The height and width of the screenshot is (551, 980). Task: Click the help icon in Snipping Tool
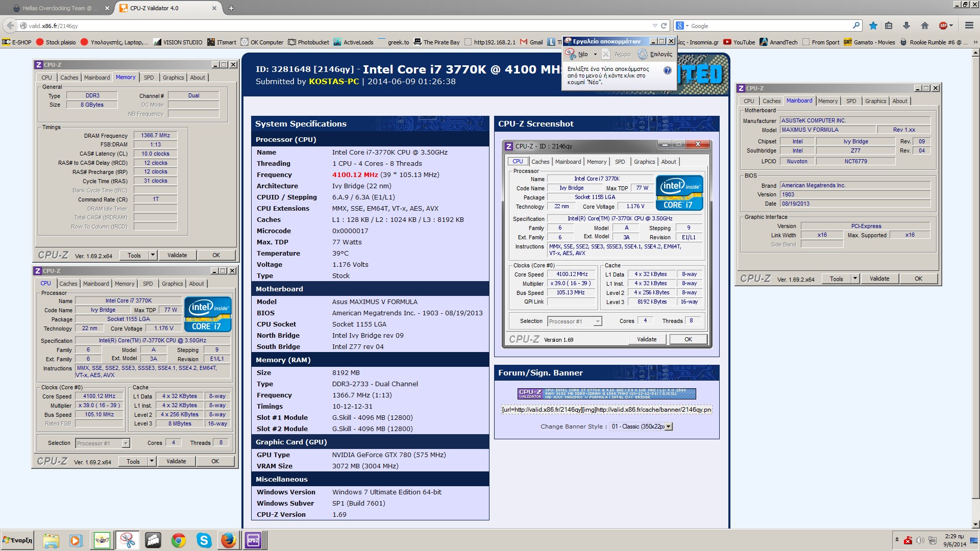(x=667, y=70)
